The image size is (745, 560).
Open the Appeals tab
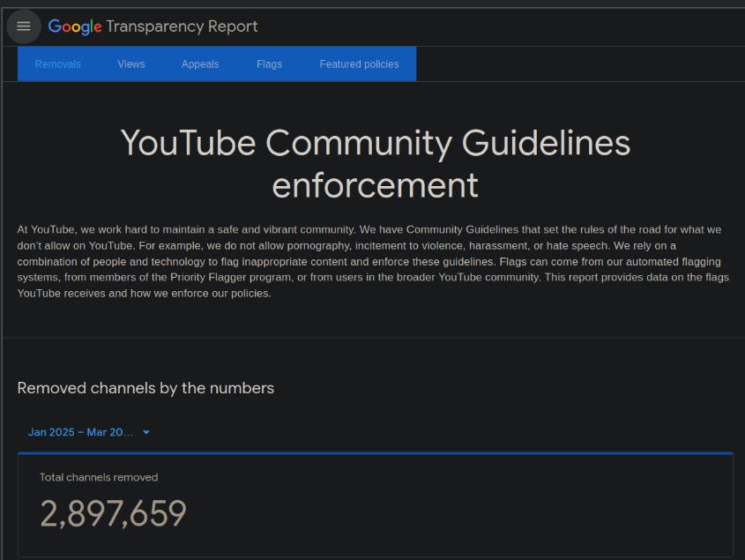[200, 63]
